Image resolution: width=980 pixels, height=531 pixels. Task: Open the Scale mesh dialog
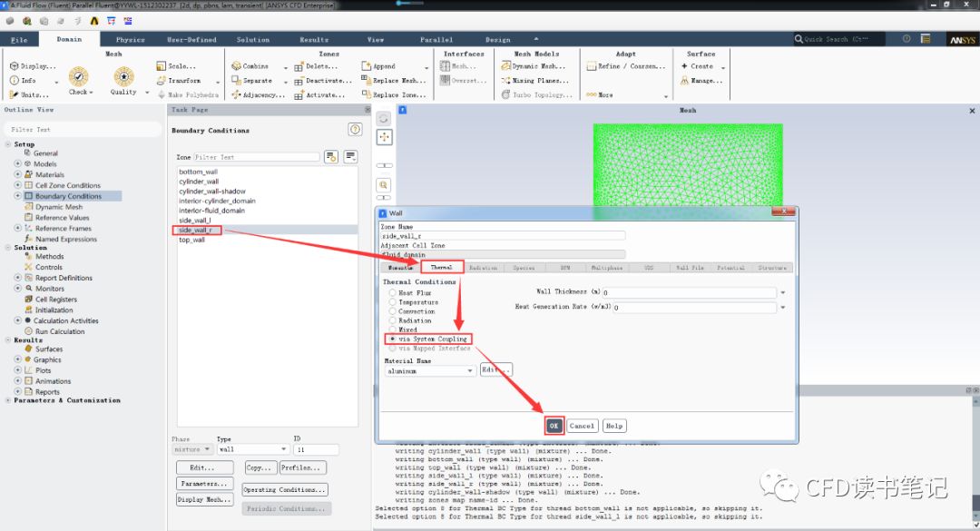coord(176,65)
